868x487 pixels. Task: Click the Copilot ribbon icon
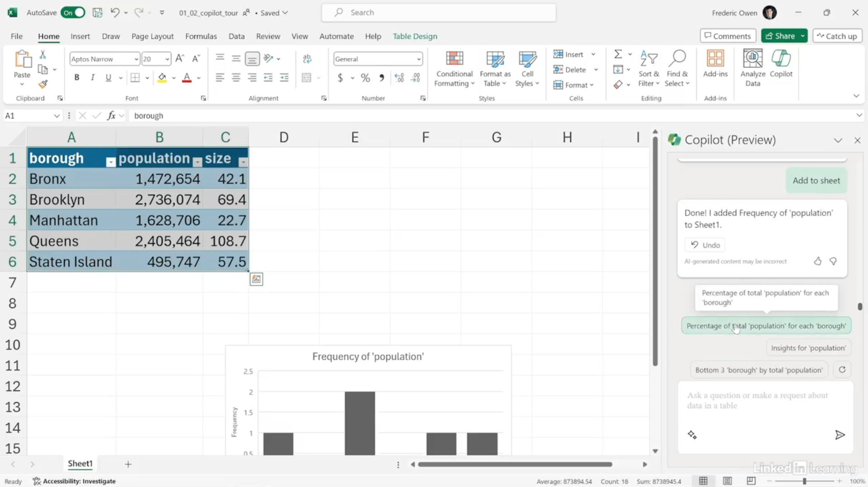[x=781, y=64]
